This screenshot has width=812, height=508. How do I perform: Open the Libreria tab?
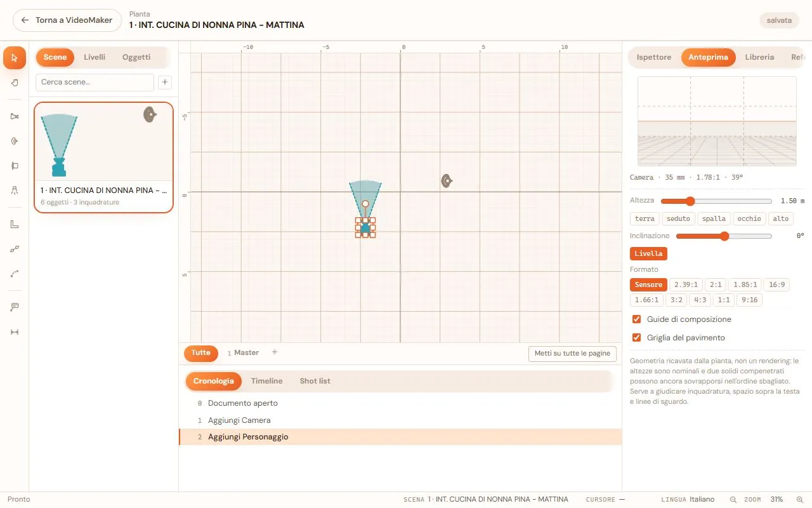click(759, 57)
